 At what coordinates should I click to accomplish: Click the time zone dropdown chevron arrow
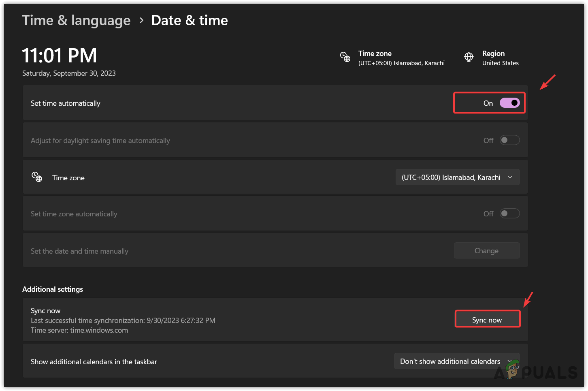tap(510, 177)
